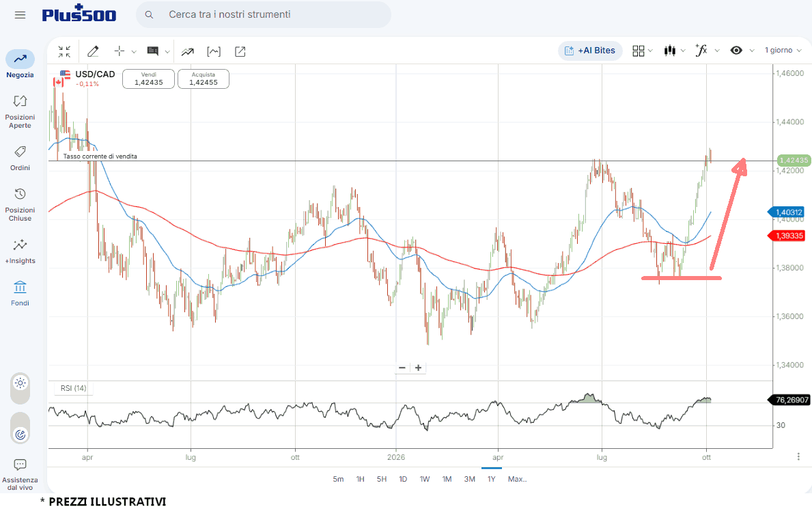Zoom out chart with minus button
This screenshot has height=509, width=812.
pyautogui.click(x=402, y=368)
